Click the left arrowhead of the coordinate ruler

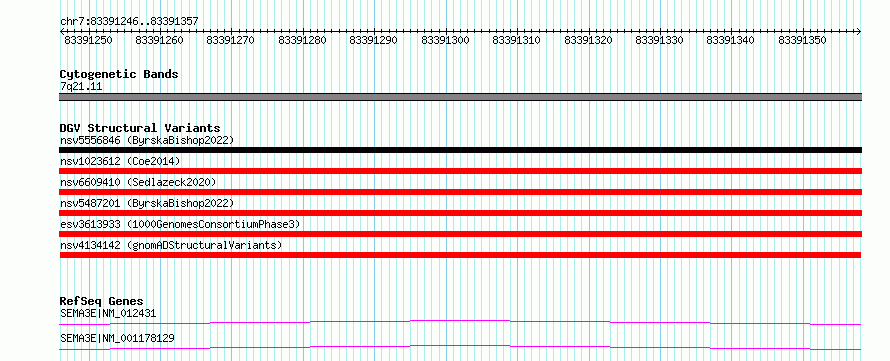pos(62,32)
